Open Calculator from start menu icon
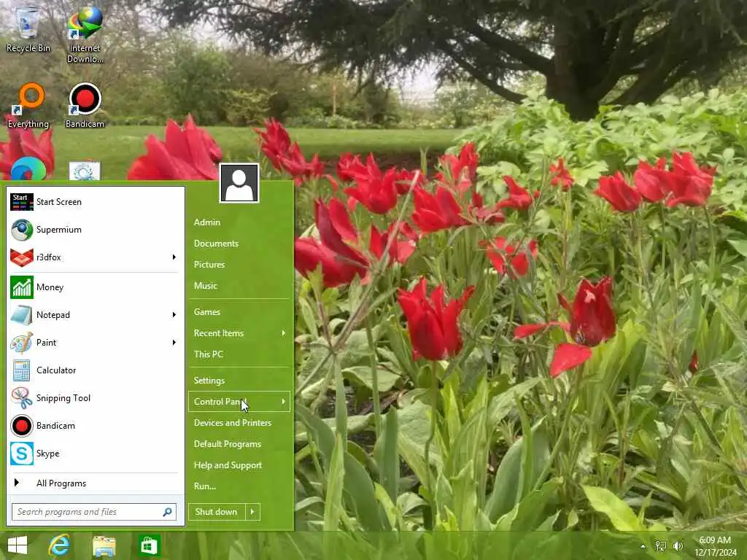The image size is (747, 560). [21, 370]
